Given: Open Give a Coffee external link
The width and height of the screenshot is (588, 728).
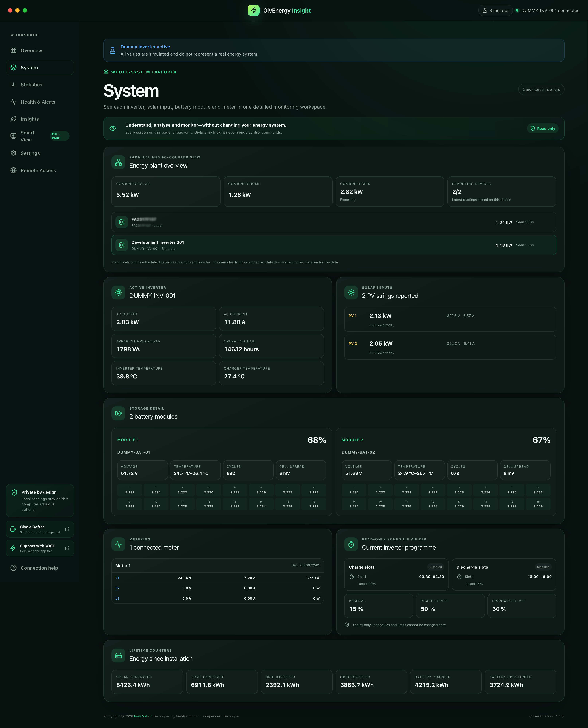Looking at the screenshot, I should [x=40, y=529].
